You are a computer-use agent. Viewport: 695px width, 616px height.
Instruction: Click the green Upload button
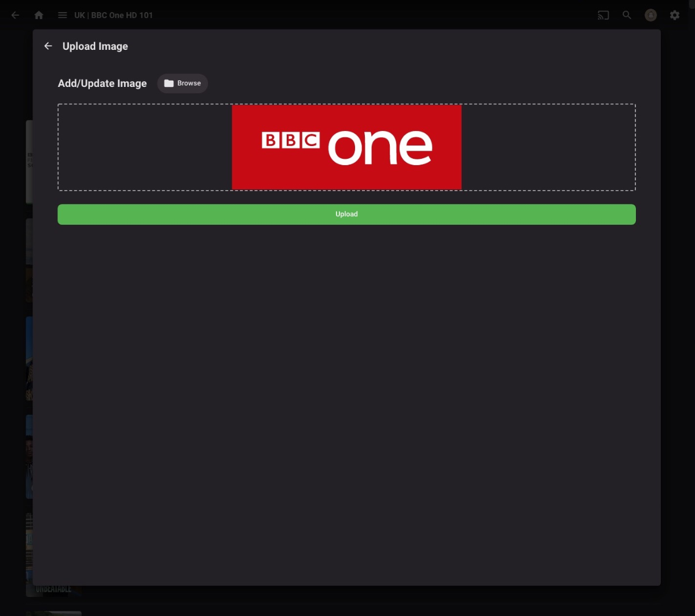pos(346,214)
